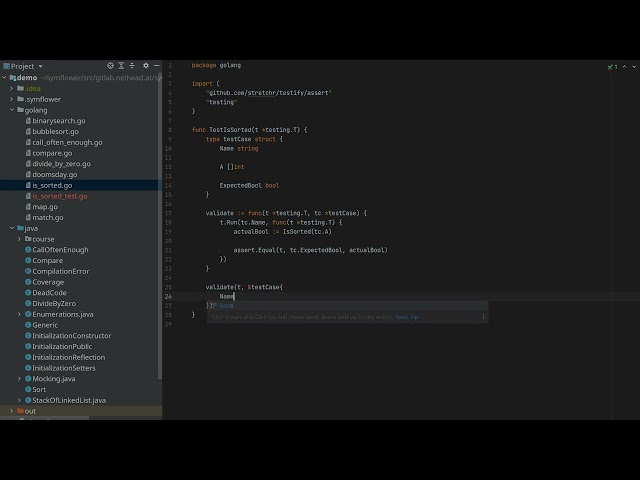Screen dimensions: 640x480
Task: Expand the course folder
Action: [x=19, y=239]
